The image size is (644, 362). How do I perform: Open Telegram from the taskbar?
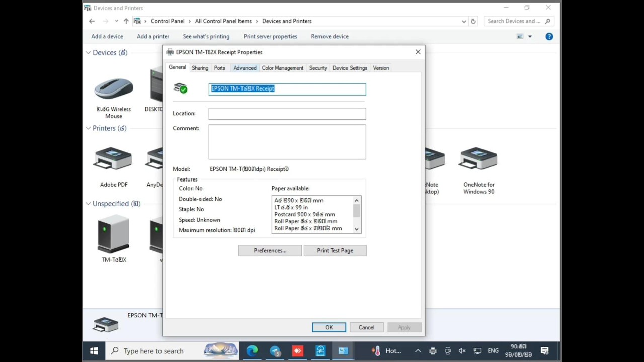point(275,351)
